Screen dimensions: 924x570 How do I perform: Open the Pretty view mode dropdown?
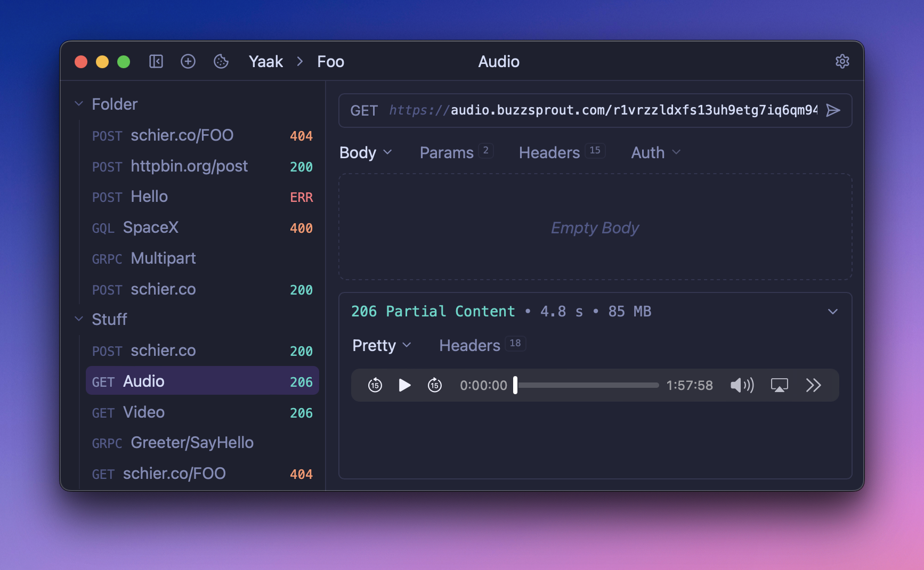coord(382,345)
